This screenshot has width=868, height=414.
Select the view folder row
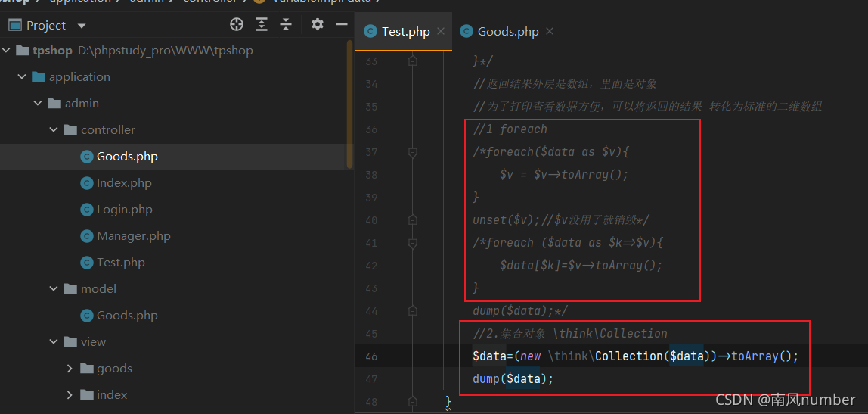(173, 342)
